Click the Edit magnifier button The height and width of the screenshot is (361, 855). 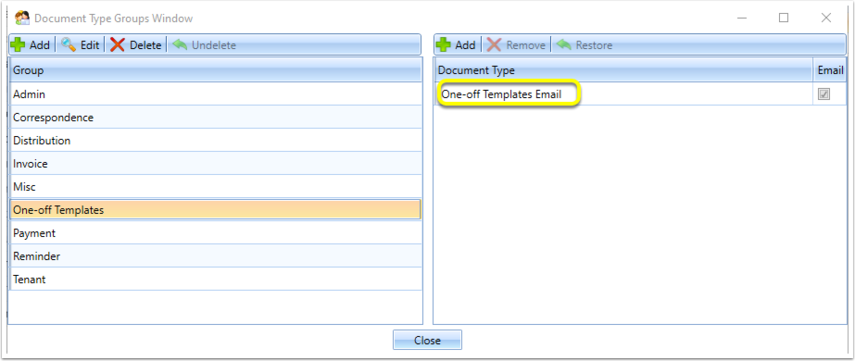coord(80,45)
